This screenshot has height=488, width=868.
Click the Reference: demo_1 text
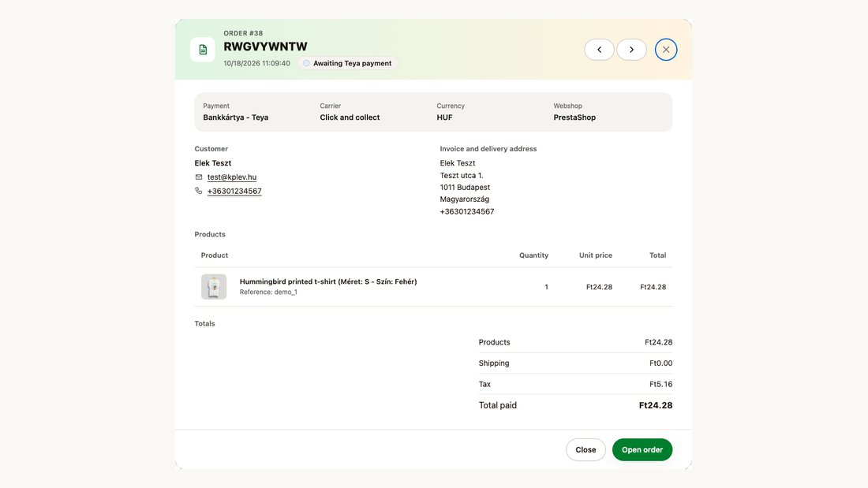[x=268, y=292]
